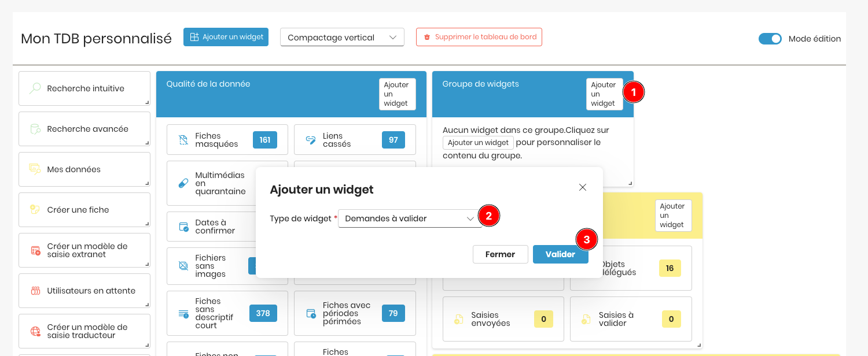
Task: Click the '378' badge on Fiches sans descriptif court
Action: [263, 313]
